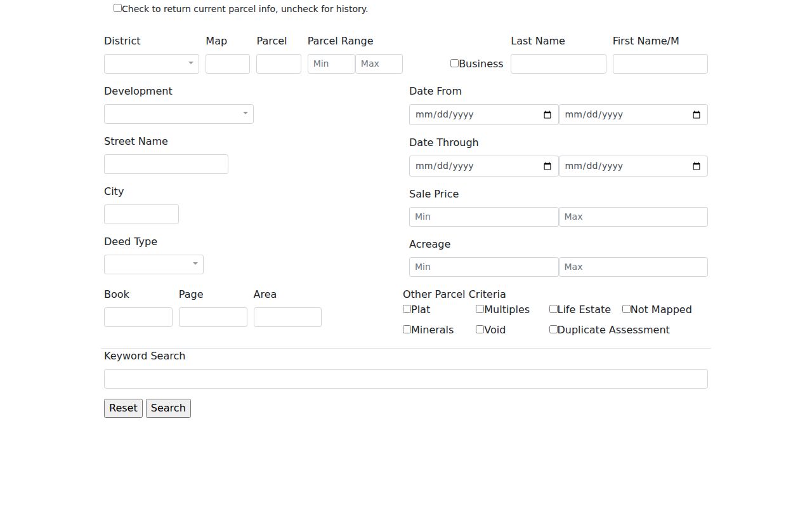Tick the Void checkbox
Image resolution: width=812 pixels, height=508 pixels.
click(x=480, y=330)
